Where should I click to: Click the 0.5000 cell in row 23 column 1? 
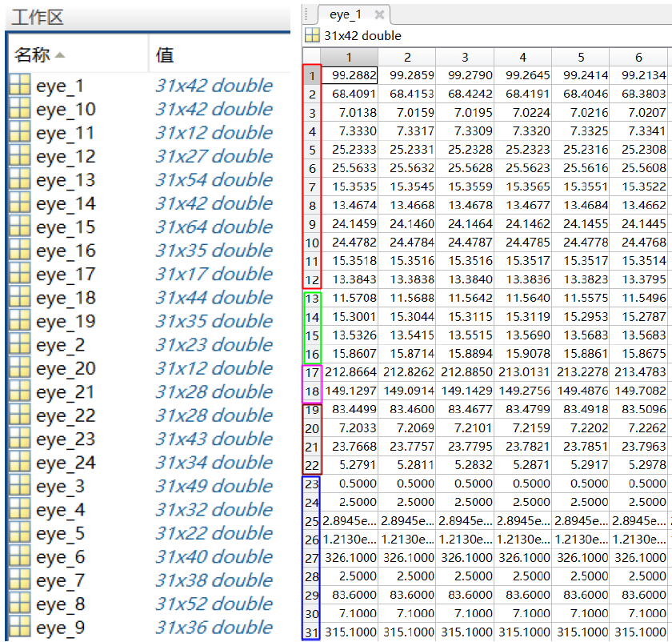350,484
